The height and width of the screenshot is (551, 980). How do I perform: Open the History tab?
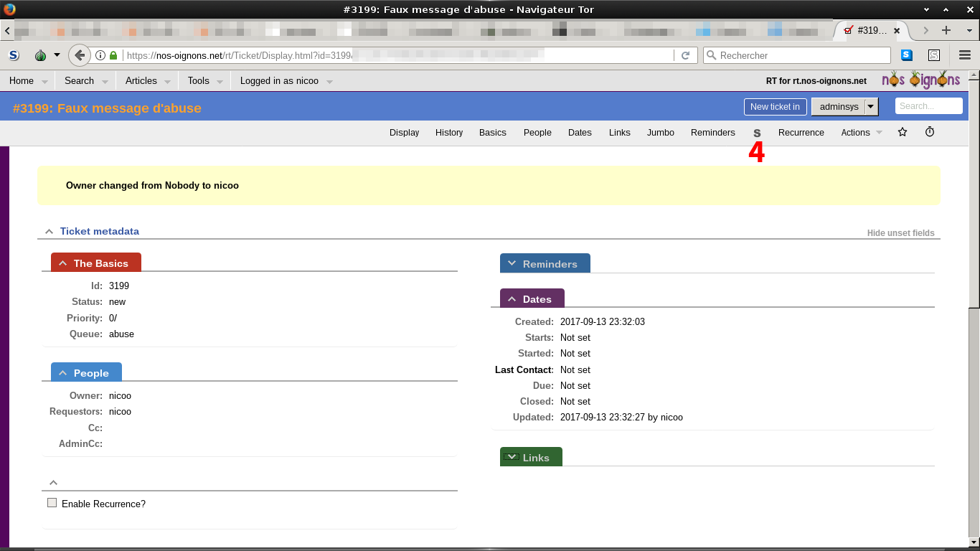[448, 133]
